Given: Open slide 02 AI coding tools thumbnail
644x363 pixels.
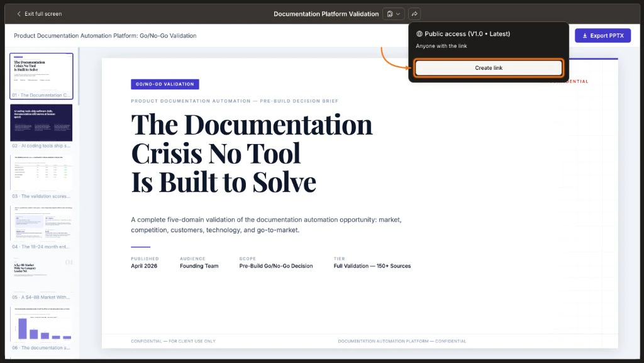Looking at the screenshot, I should point(41,121).
